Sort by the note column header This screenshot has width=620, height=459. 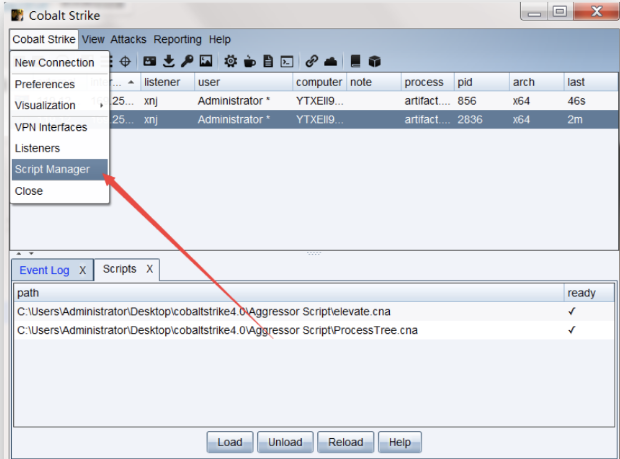pos(374,82)
